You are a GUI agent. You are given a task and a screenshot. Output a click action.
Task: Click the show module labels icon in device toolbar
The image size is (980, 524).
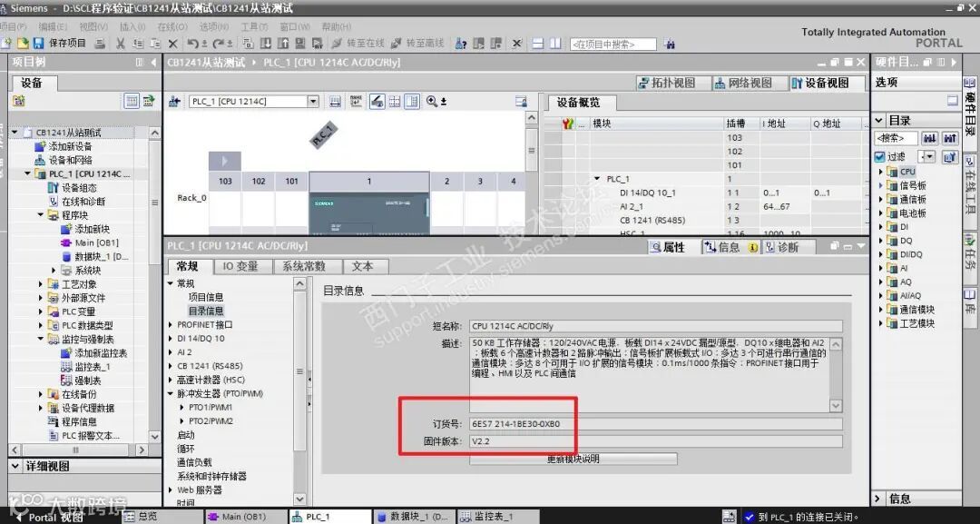[x=356, y=102]
